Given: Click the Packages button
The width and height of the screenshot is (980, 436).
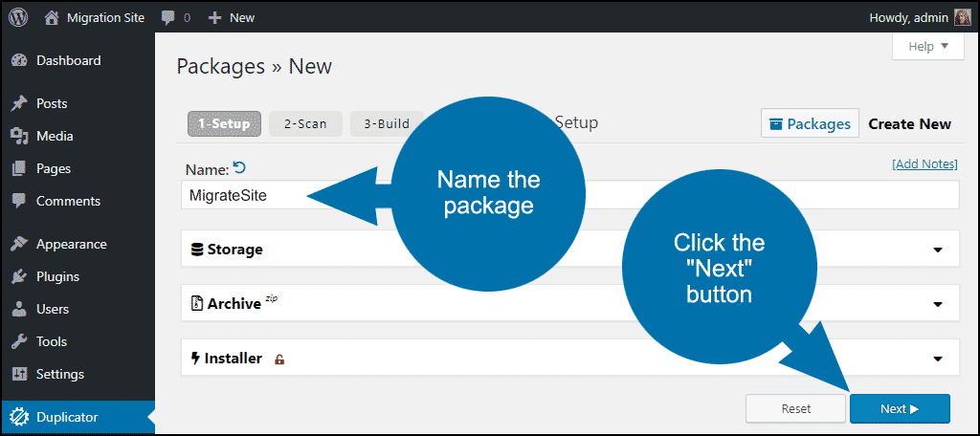Looking at the screenshot, I should pyautogui.click(x=810, y=123).
